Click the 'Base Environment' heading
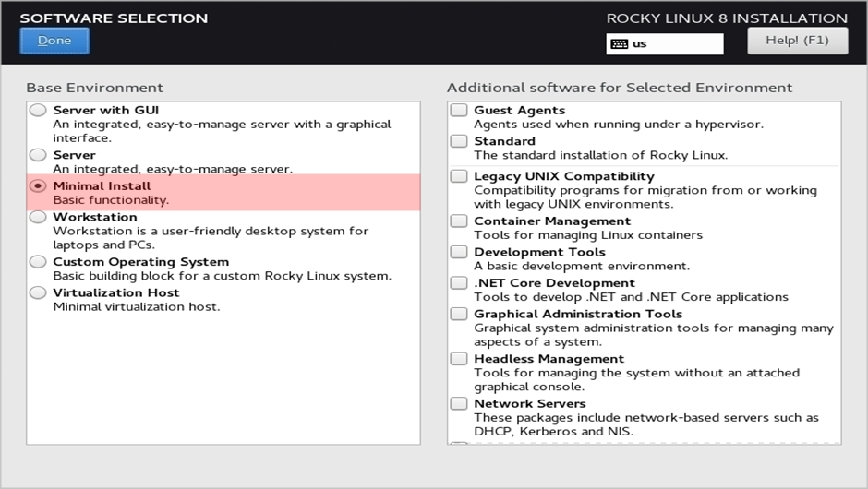 click(95, 88)
